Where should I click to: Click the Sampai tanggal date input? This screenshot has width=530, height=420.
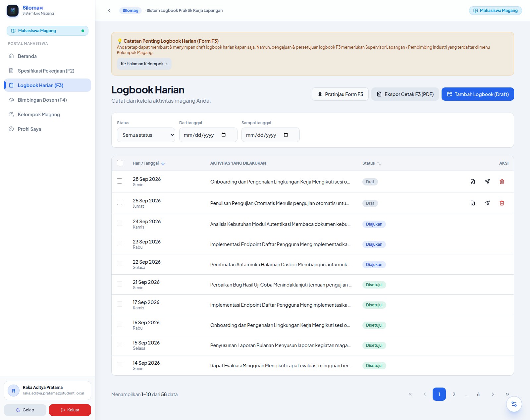pos(271,135)
